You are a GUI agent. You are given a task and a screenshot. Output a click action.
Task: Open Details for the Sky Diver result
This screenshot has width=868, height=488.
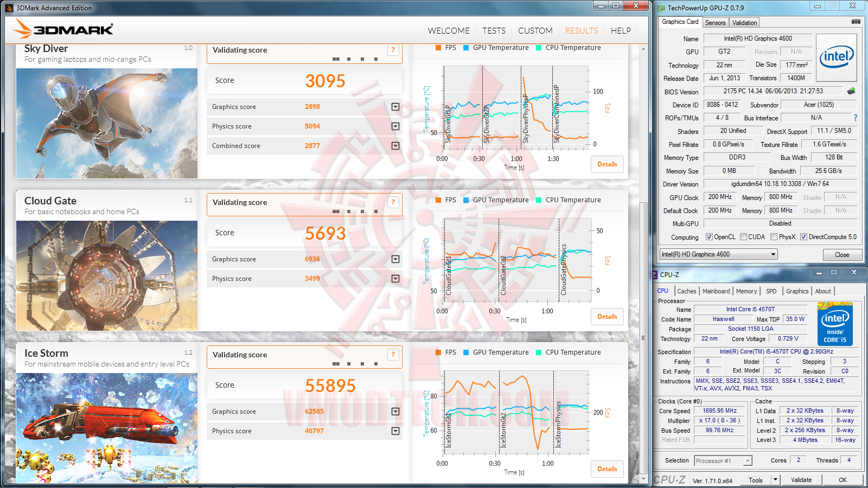coord(607,164)
